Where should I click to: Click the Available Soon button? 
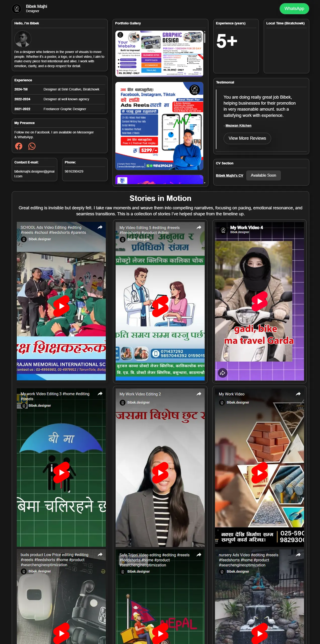tap(263, 175)
